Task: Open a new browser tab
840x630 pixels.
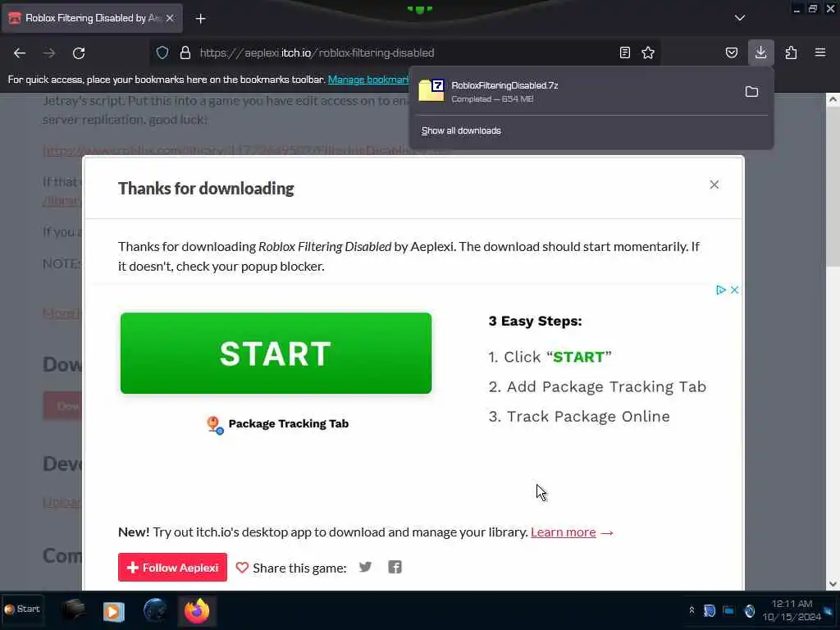Action: pyautogui.click(x=200, y=19)
